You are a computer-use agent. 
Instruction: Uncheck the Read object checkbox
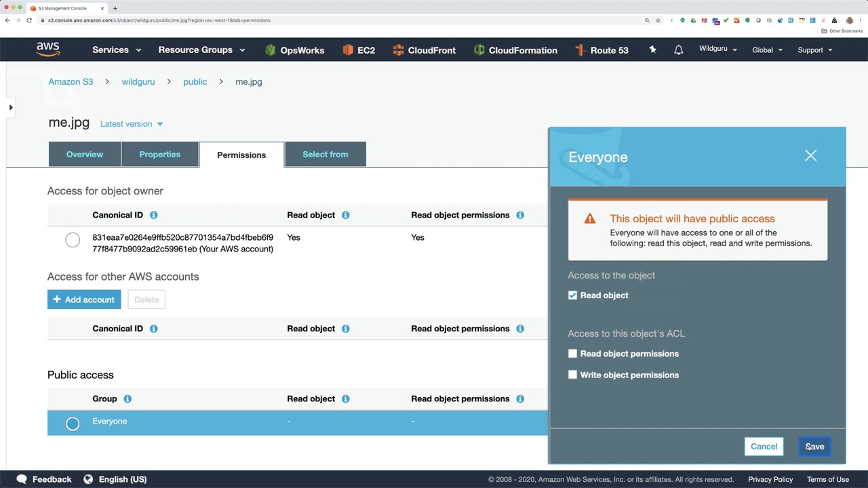tap(573, 296)
